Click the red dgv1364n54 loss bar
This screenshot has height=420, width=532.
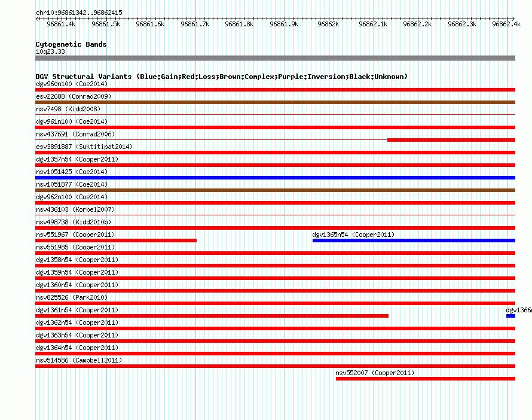(275, 354)
